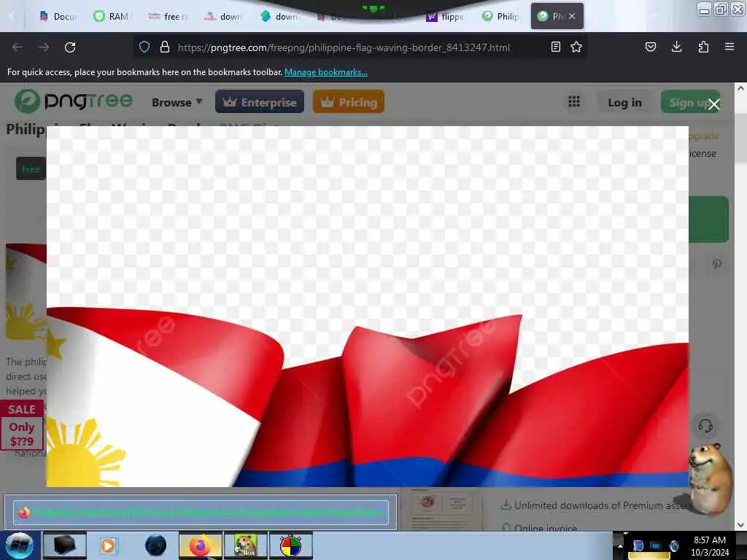
Task: Switch to the Docu tab
Action: coord(58,17)
